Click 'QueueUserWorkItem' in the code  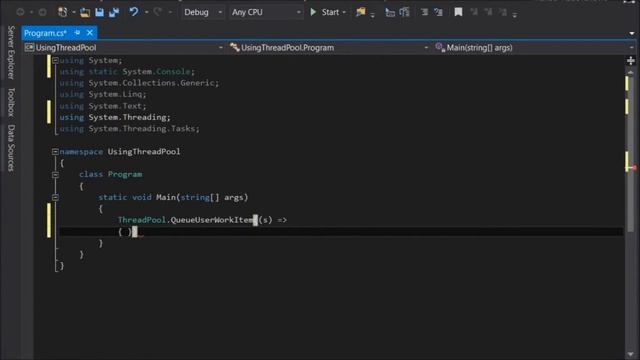click(211, 220)
